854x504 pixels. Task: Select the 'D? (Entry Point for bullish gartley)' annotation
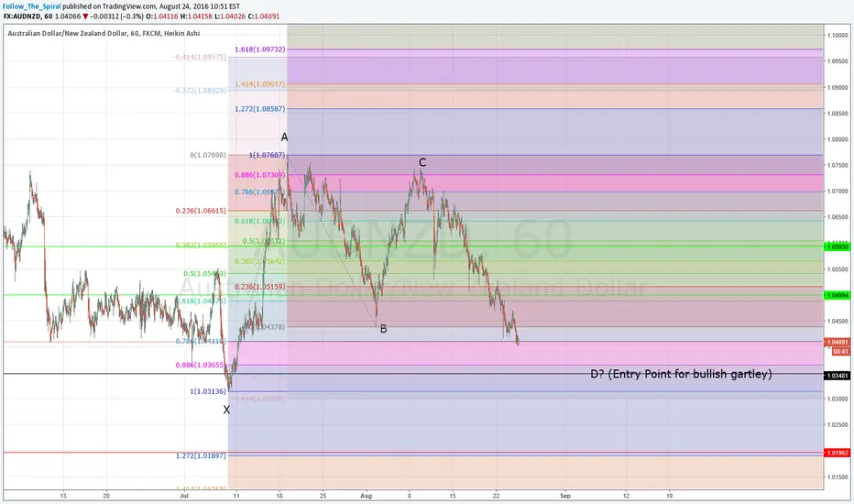(682, 374)
